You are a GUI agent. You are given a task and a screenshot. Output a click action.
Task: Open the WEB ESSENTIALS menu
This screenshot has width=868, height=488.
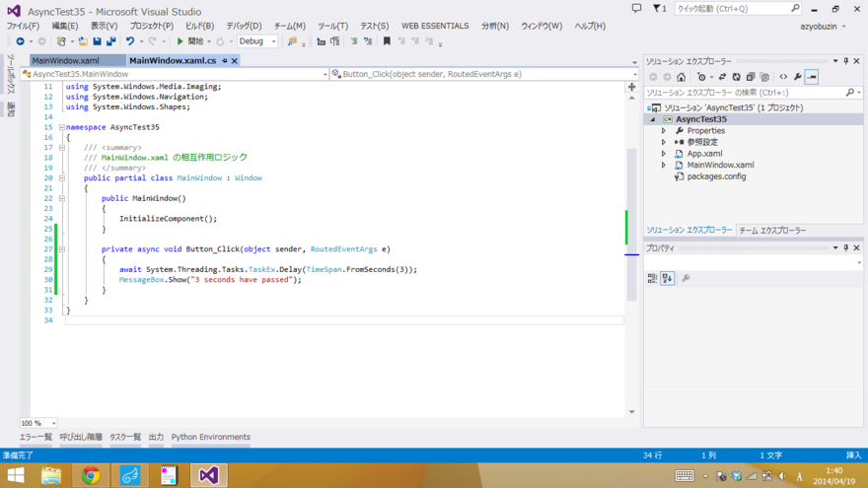click(435, 26)
